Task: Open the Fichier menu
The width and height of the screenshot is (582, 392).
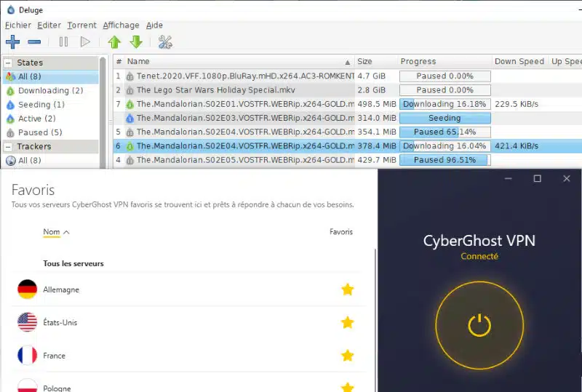Action: point(17,25)
